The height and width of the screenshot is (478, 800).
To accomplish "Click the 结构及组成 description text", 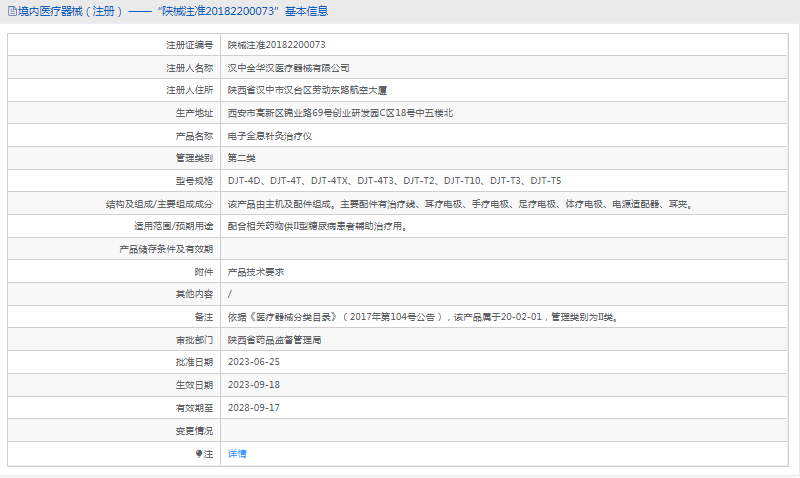I will click(460, 204).
